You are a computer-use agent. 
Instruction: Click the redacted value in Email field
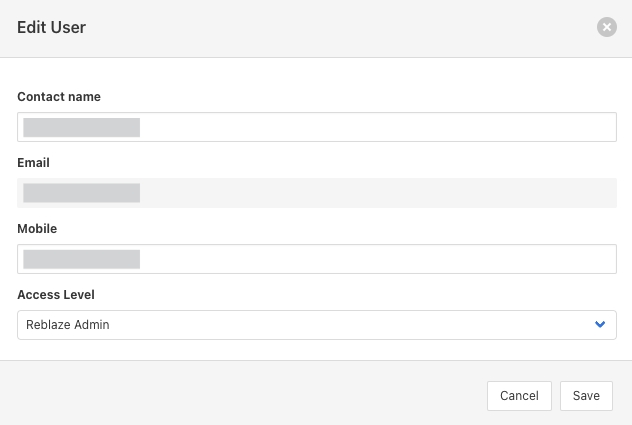[82, 193]
